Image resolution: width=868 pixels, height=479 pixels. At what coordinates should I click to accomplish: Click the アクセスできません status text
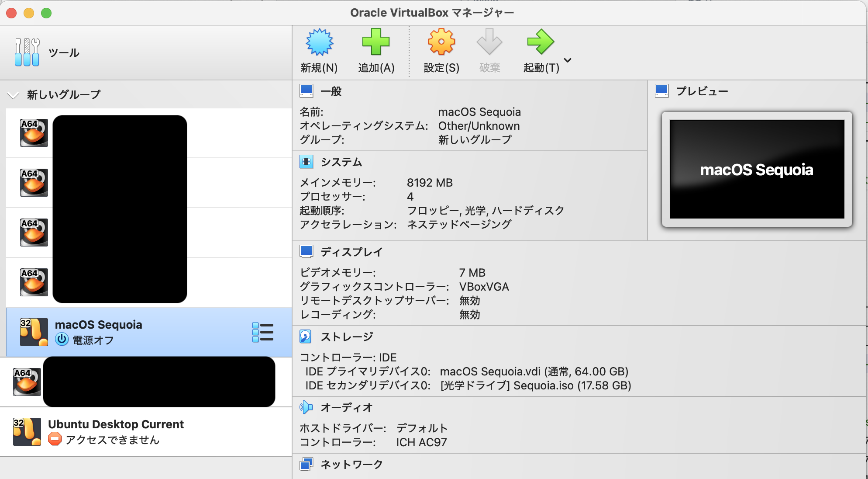[112, 440]
